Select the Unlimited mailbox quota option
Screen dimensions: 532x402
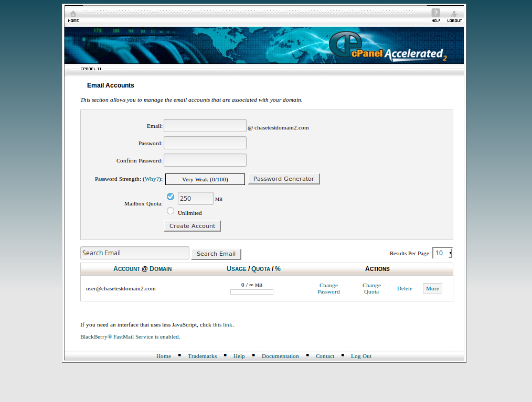tap(171, 211)
